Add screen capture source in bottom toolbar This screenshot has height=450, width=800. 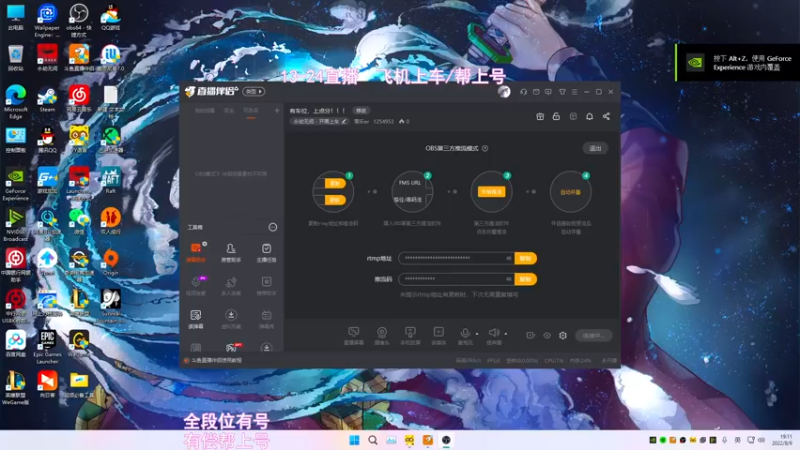coord(354,336)
